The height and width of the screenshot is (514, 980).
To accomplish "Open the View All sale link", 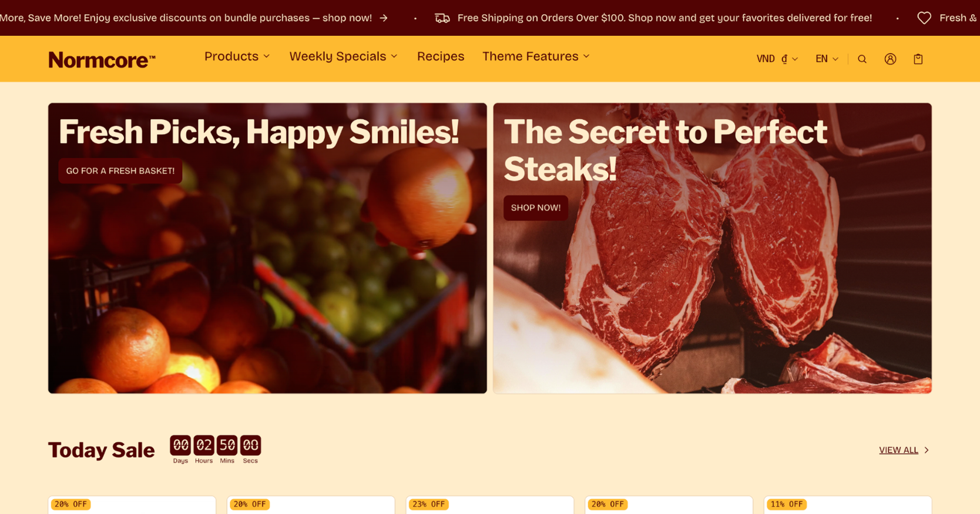I will point(898,450).
